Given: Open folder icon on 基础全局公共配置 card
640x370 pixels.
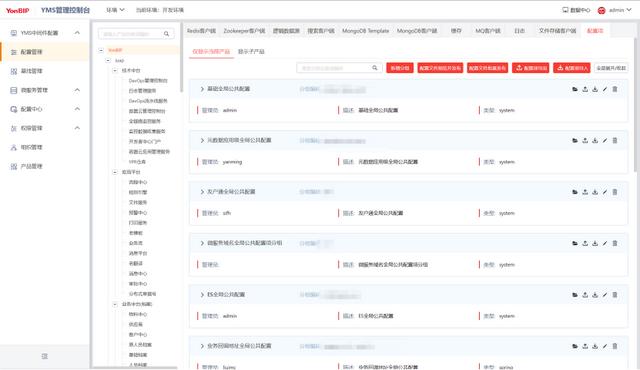Looking at the screenshot, I should [x=575, y=89].
